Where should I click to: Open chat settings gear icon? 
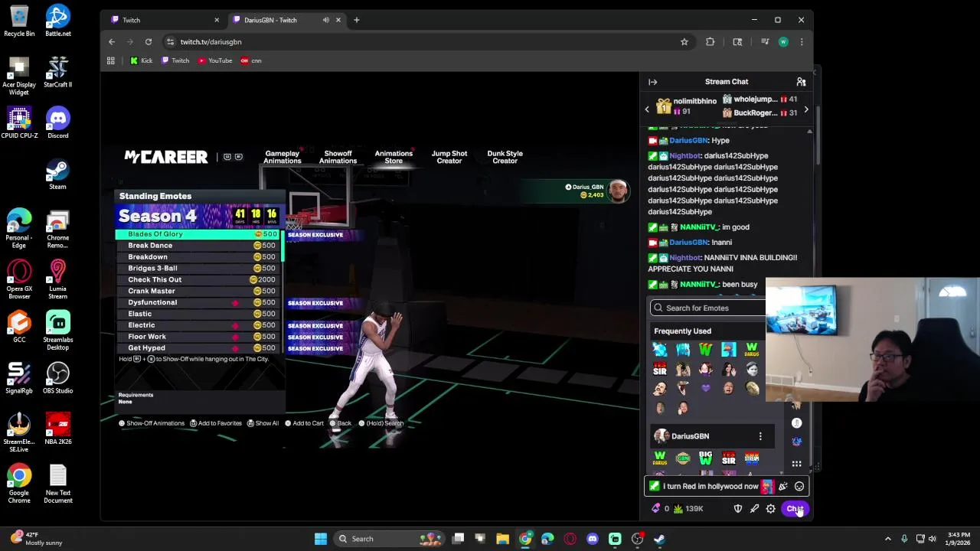pyautogui.click(x=771, y=509)
